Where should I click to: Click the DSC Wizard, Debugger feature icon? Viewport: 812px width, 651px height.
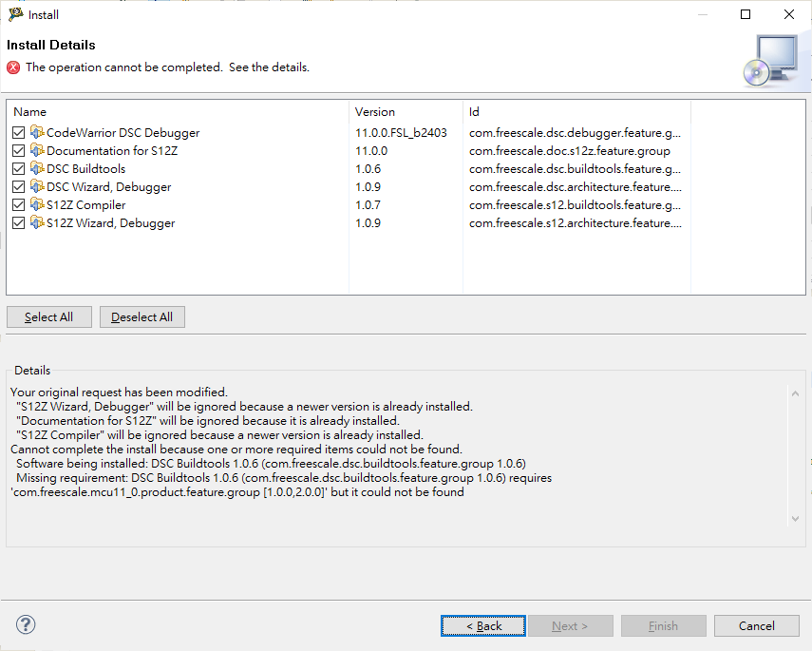point(37,186)
